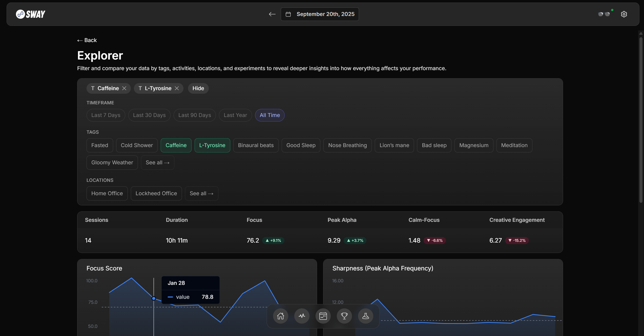
Task: Open the home icon in bottom dock
Action: tap(280, 316)
